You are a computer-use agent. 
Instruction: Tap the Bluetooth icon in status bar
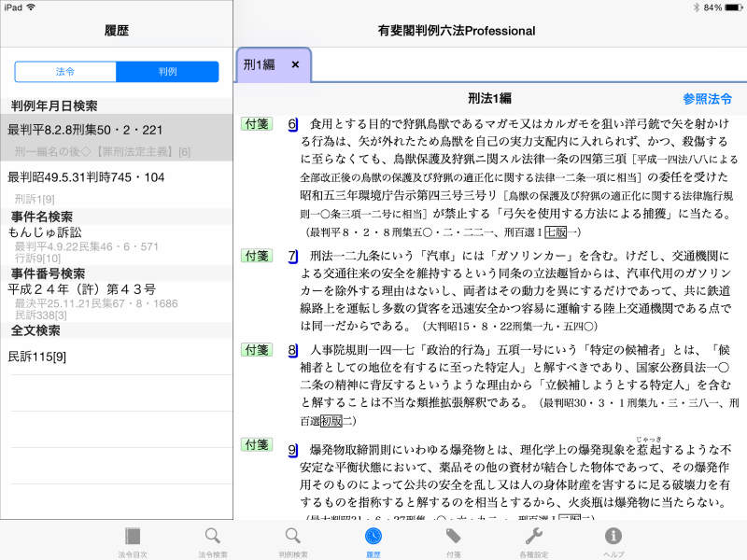coord(696,7)
